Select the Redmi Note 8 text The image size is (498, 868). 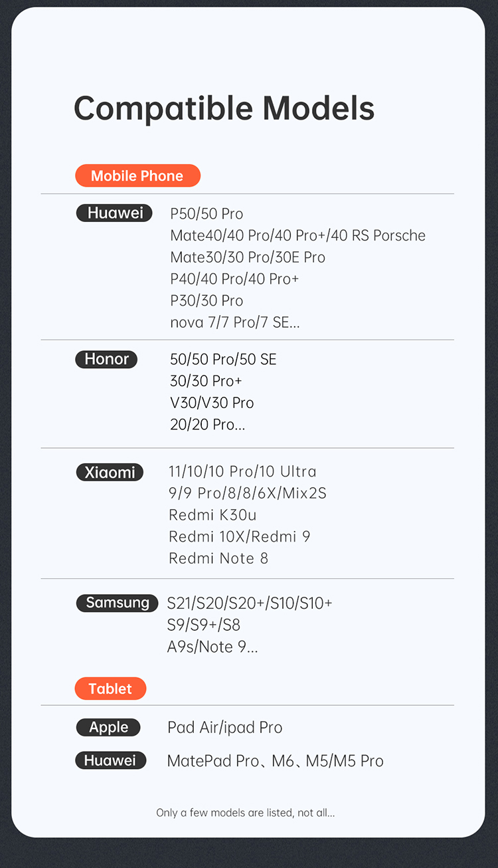(218, 558)
